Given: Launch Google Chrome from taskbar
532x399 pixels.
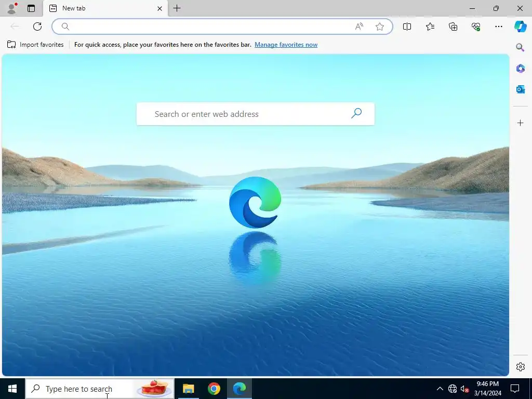Looking at the screenshot, I should coord(214,389).
